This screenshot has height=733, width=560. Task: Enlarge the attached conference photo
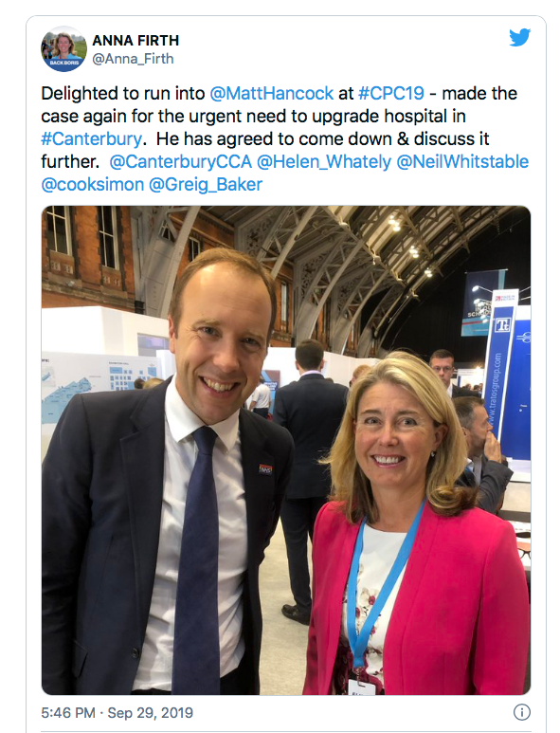coord(286,450)
